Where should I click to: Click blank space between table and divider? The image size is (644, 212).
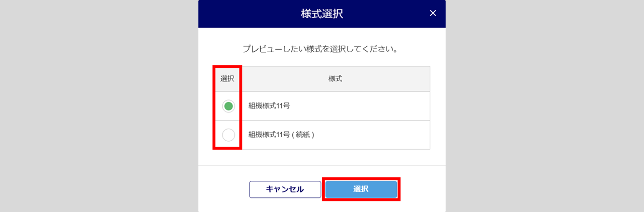point(322,157)
